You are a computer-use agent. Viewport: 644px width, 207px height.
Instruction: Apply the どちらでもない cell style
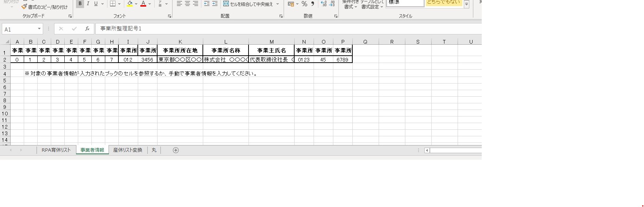[x=443, y=3]
